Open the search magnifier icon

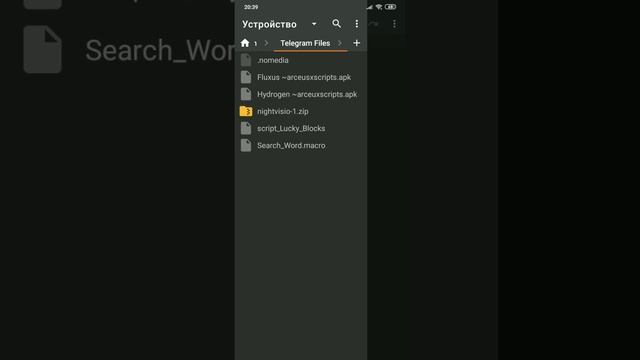tap(336, 24)
